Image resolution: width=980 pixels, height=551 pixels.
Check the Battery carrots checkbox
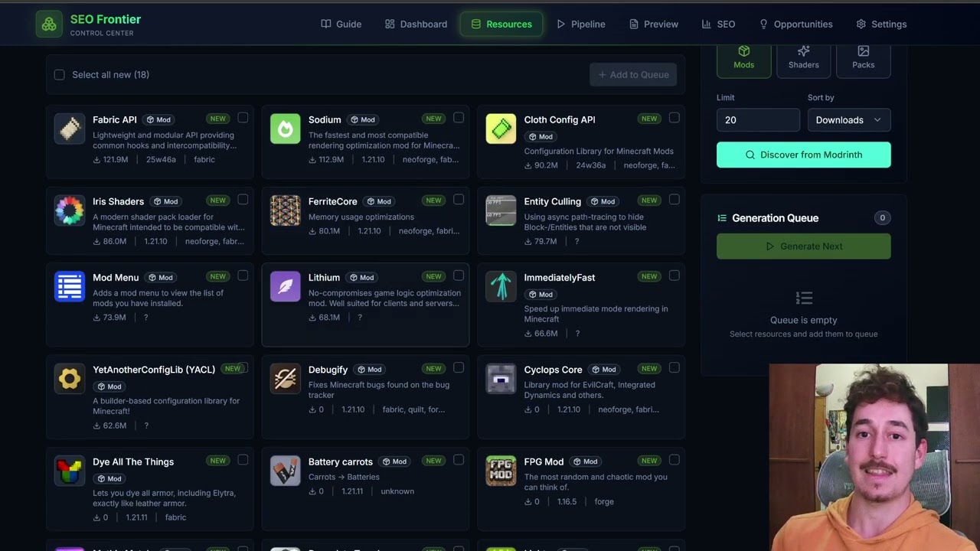coord(459,460)
